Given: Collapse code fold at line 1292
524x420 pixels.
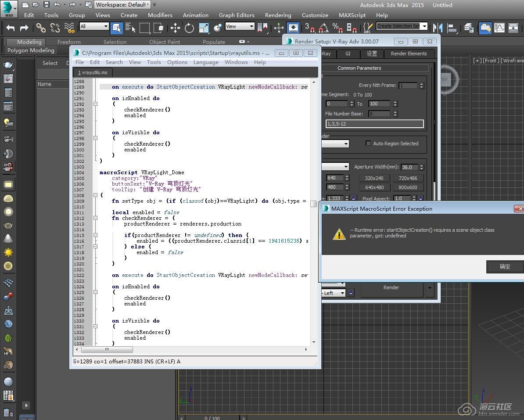Looking at the screenshot, I should click(95, 104).
